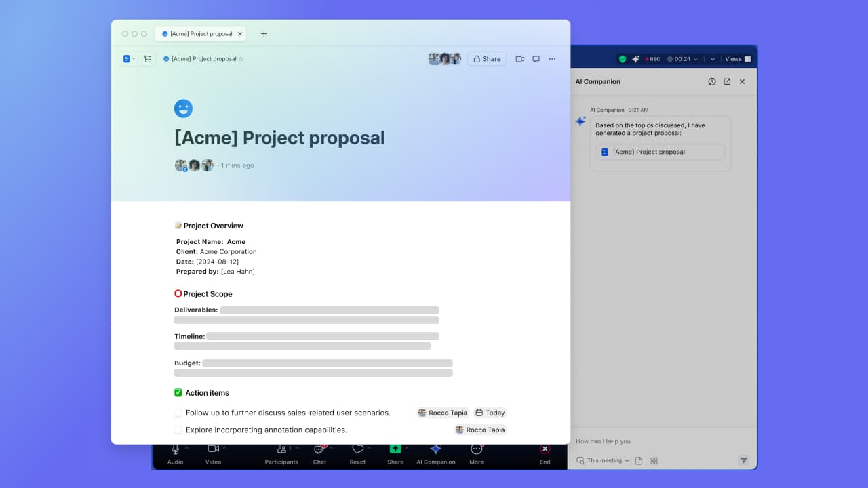Check the 'Explore incorporating annotation capabilities' item
This screenshot has width=868, height=488.
pos(178,430)
